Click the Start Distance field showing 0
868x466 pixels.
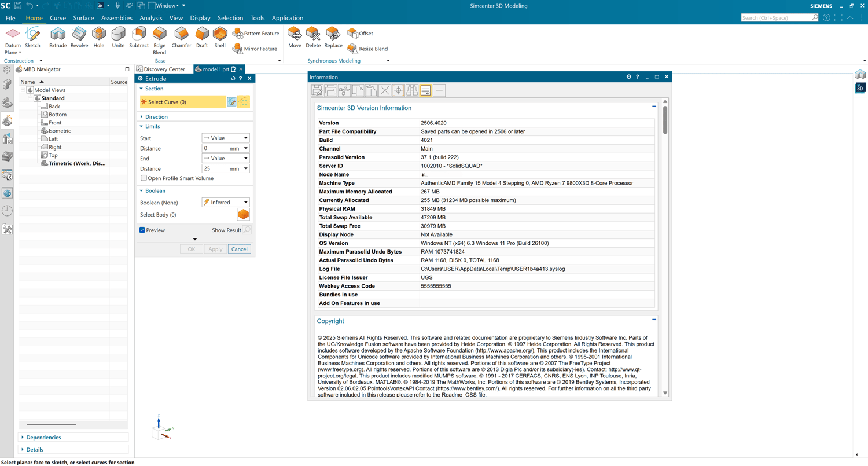pyautogui.click(x=214, y=148)
